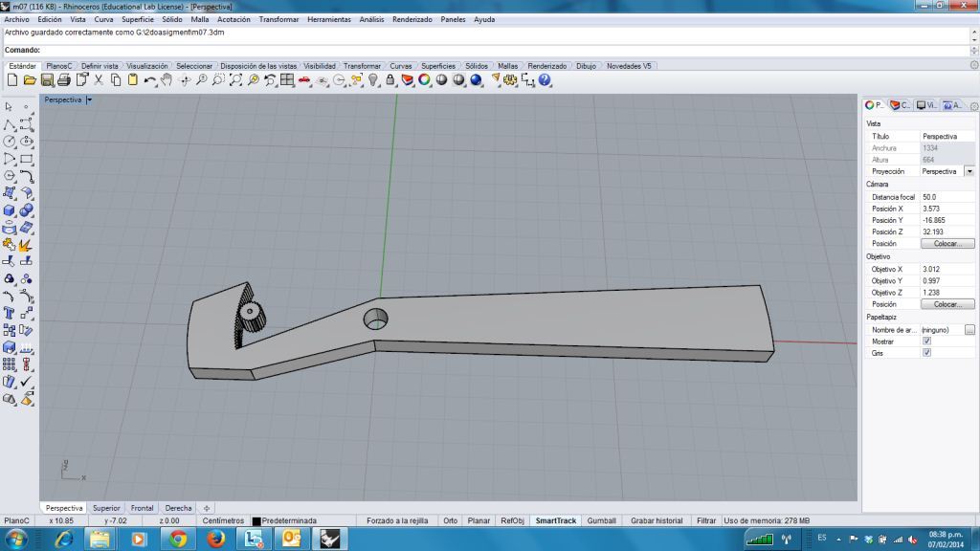This screenshot has width=980, height=551.
Task: Click the Explode icon in left sidebar
Action: 25,245
